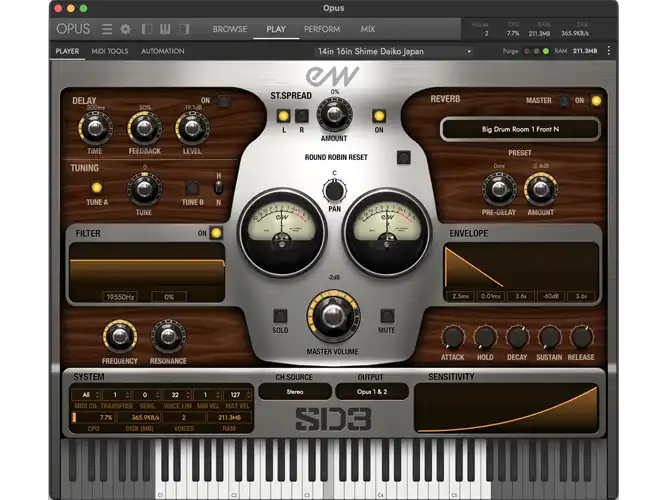Viewport: 667px width, 500px height.
Task: Toggle the TUNE A light
Action: pyautogui.click(x=97, y=188)
